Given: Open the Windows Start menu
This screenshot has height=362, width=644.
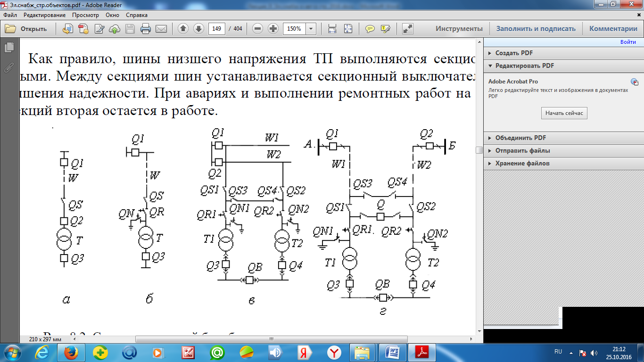Looking at the screenshot, I should tap(13, 352).
